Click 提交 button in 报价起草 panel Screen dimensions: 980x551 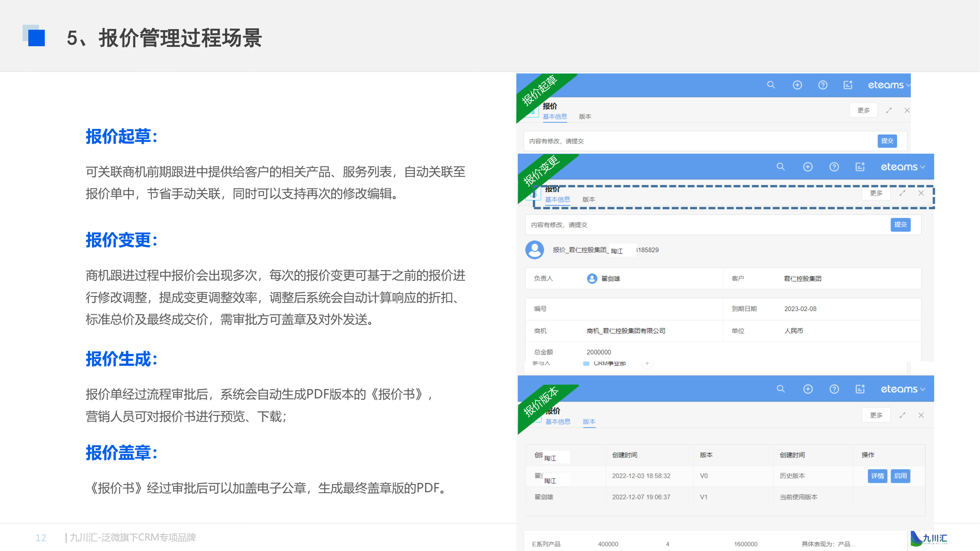(x=887, y=141)
